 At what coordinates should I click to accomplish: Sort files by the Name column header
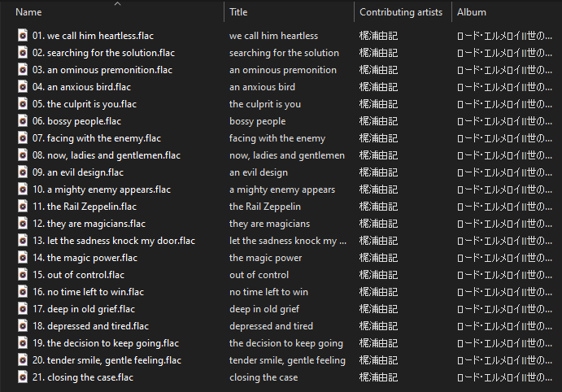click(28, 12)
